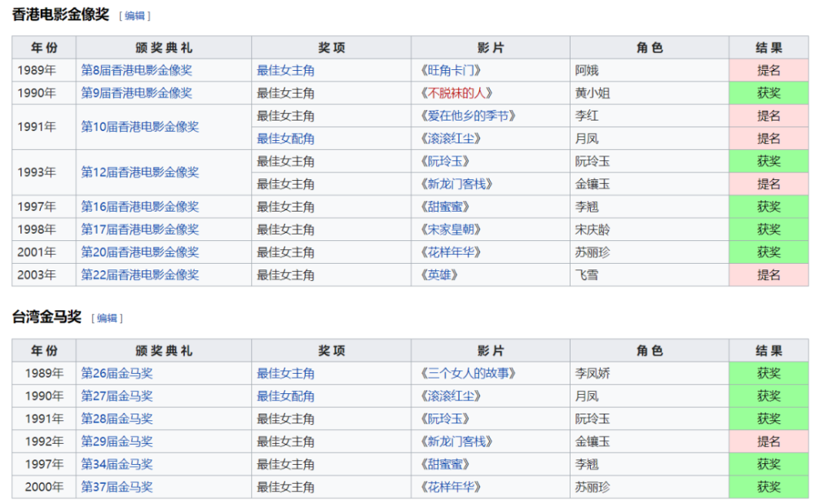Open the film link 《英雄》
This screenshot has height=504, width=815.
(439, 274)
